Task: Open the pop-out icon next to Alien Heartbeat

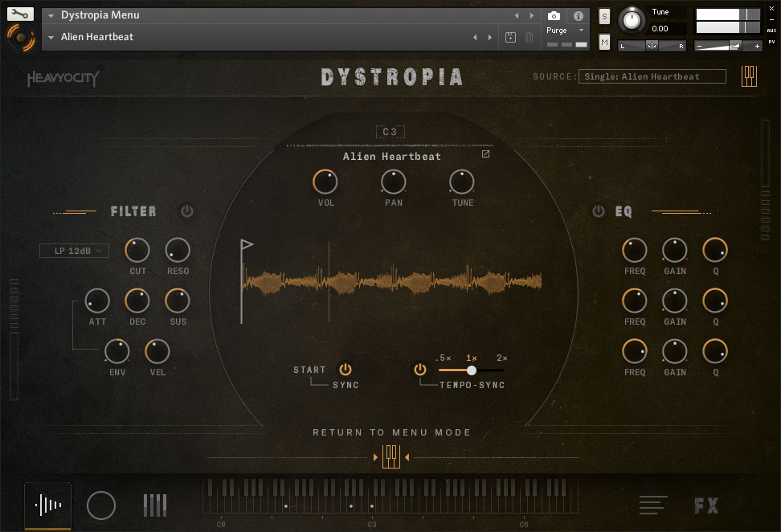Action: coord(485,154)
